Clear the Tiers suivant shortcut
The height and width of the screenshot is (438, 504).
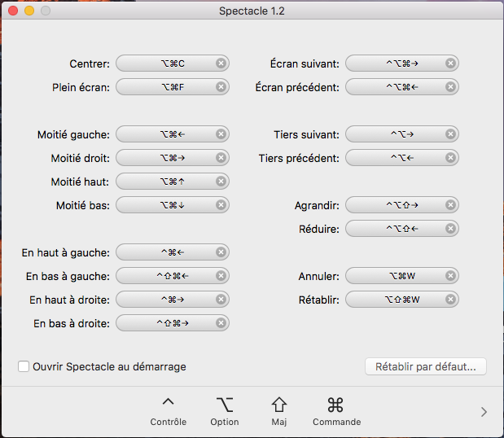pos(450,134)
